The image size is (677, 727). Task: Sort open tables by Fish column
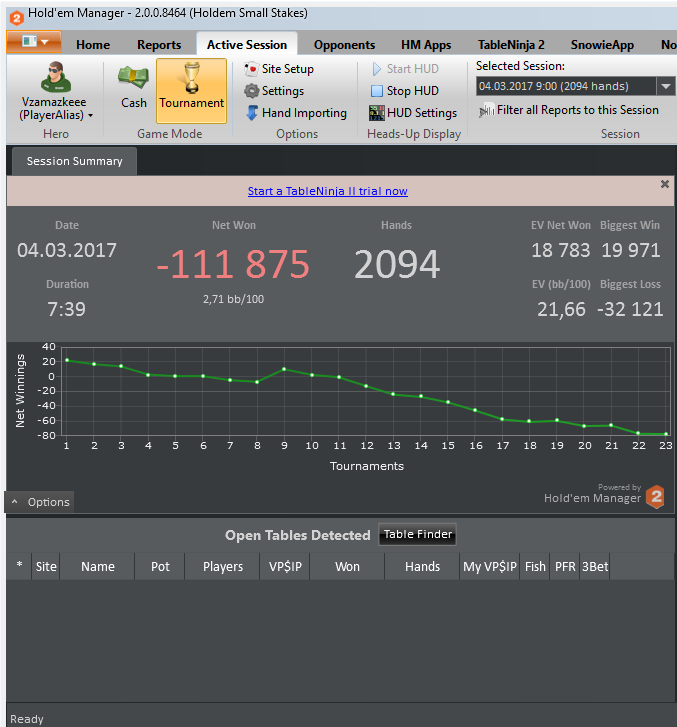tap(535, 566)
